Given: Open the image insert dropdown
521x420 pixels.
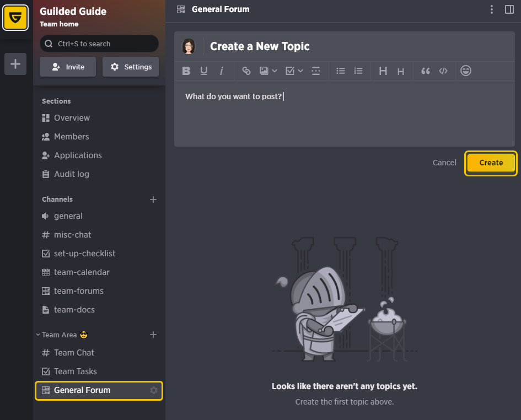Looking at the screenshot, I should pyautogui.click(x=268, y=71).
